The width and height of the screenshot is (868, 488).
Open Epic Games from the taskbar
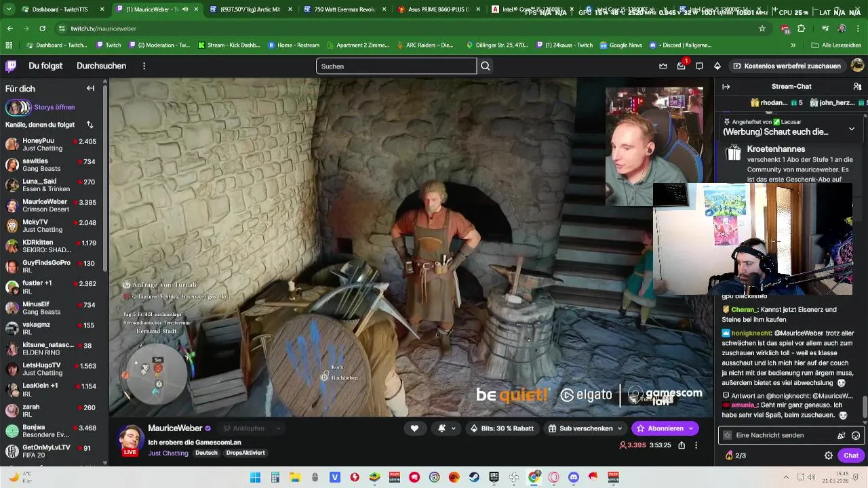click(x=494, y=477)
